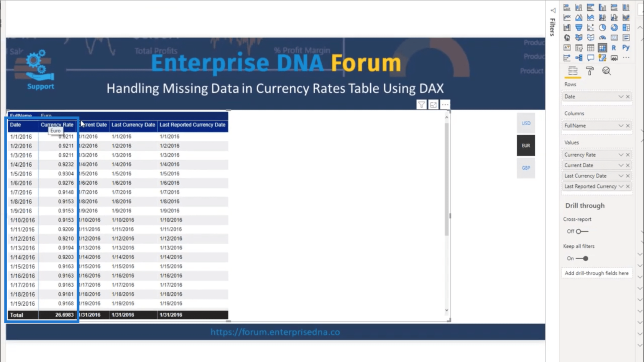
Task: Remove FullName field from Columns
Action: tap(628, 126)
